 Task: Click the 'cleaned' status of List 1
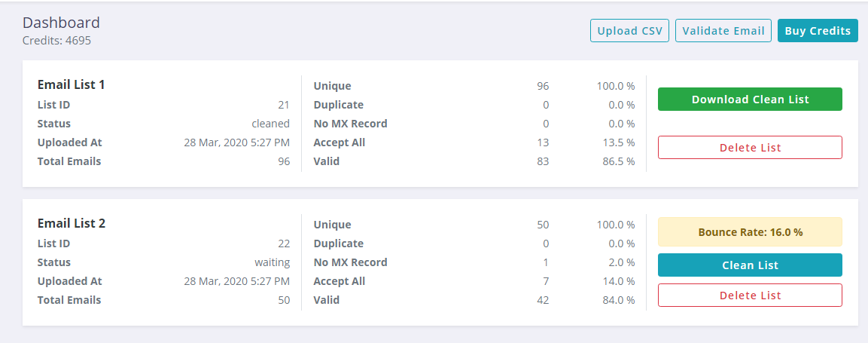click(270, 124)
